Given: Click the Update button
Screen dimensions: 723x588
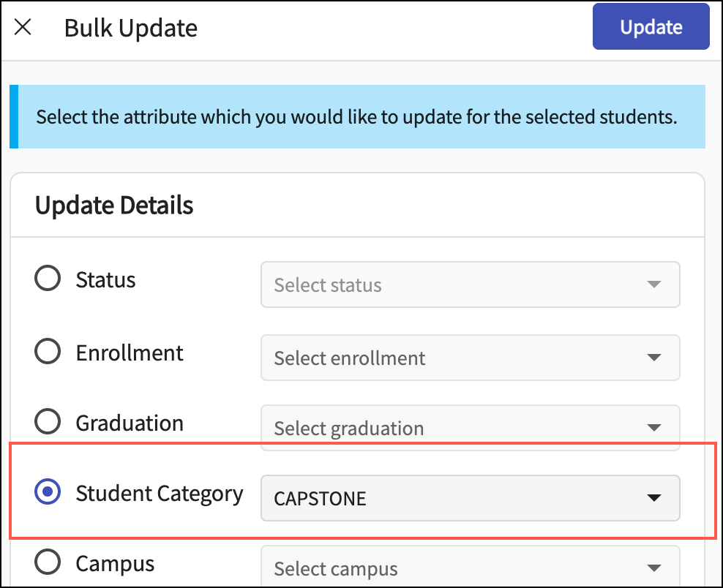Looking at the screenshot, I should pos(651,27).
